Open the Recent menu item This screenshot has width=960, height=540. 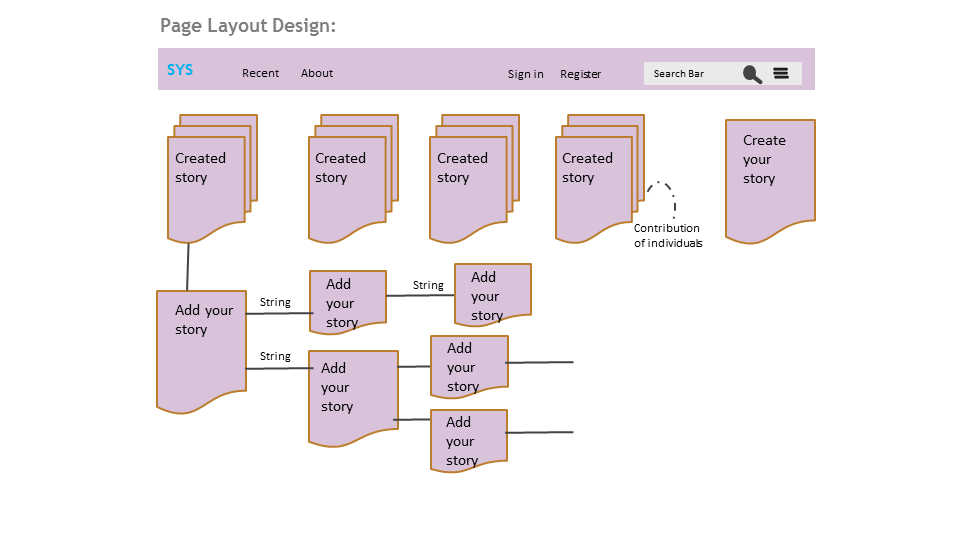pos(261,73)
